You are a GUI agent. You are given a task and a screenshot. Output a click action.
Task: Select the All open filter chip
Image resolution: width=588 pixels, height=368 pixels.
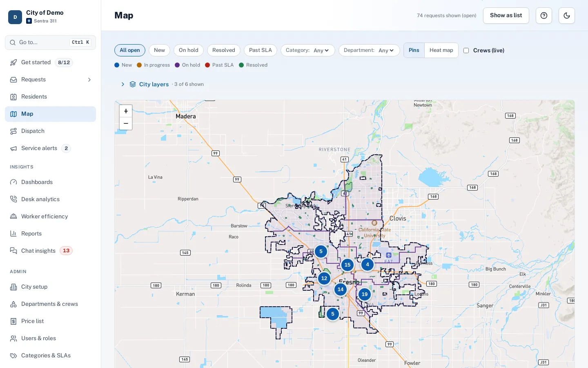point(130,50)
